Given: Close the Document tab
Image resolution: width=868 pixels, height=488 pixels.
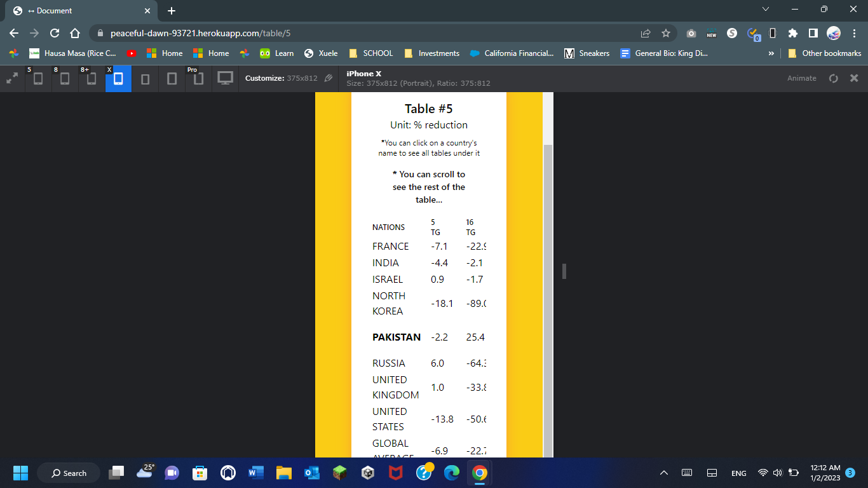Looking at the screenshot, I should pos(147,11).
